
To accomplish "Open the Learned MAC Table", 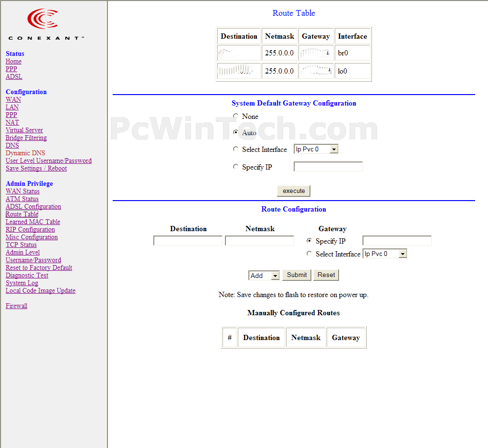I will click(32, 222).
